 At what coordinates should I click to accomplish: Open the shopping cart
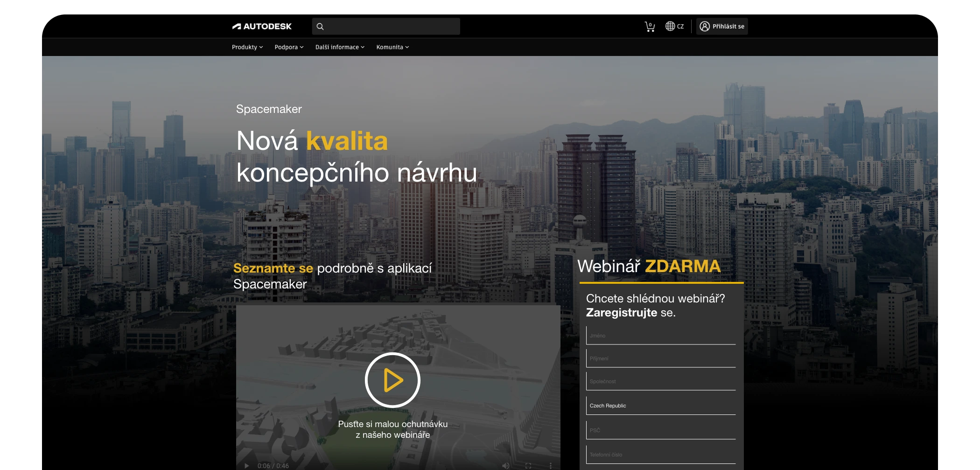click(650, 27)
